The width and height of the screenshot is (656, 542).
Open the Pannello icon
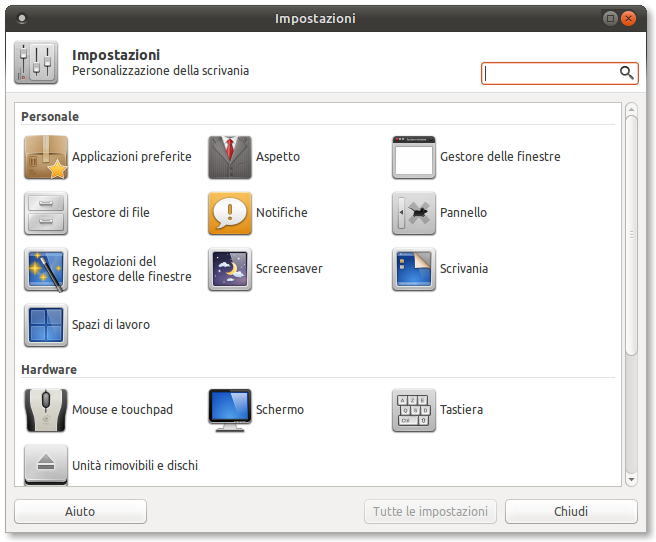(414, 213)
